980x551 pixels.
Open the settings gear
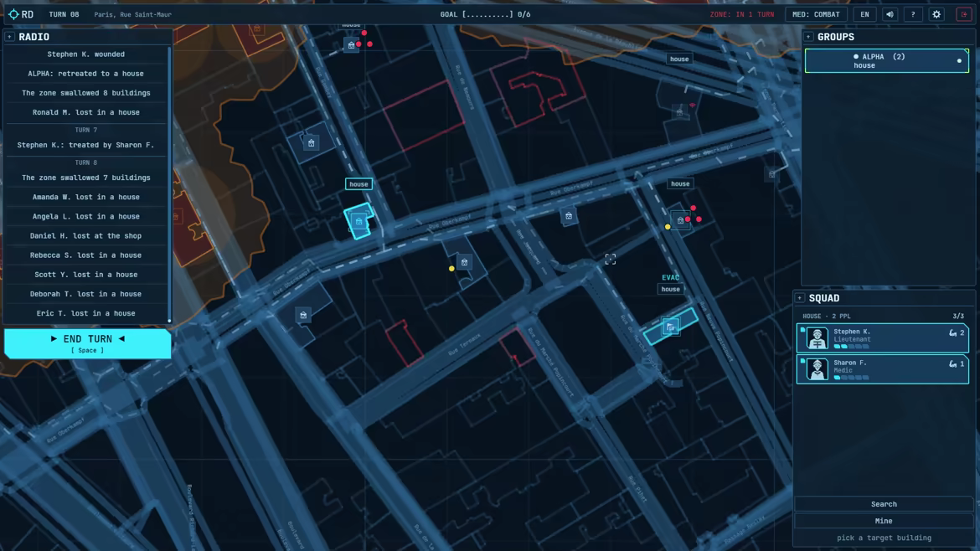(936, 14)
